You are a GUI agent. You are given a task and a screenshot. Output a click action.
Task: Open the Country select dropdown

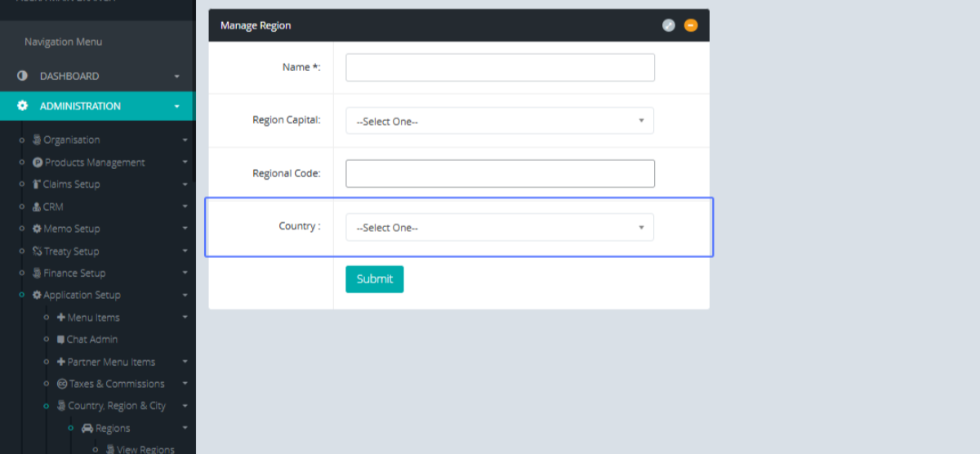tap(500, 227)
